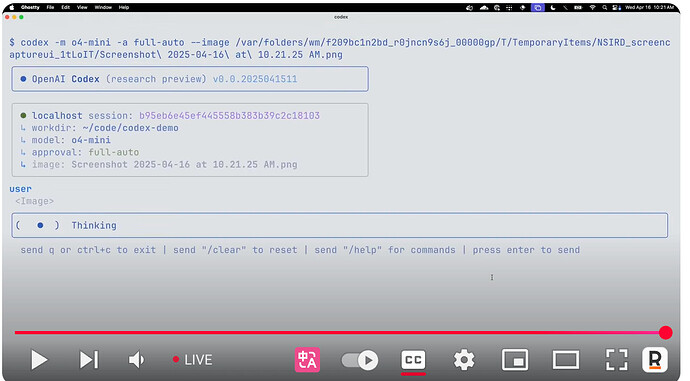Click the Spotlight search icon in menu bar

[605, 7]
